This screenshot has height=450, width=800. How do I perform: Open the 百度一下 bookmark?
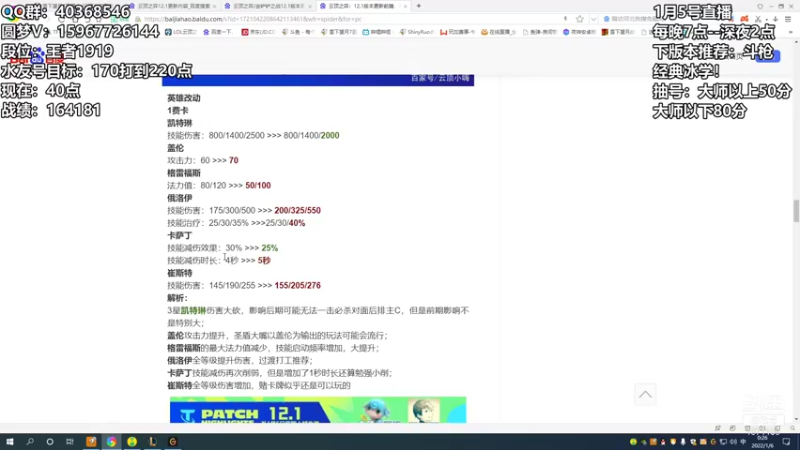218,32
